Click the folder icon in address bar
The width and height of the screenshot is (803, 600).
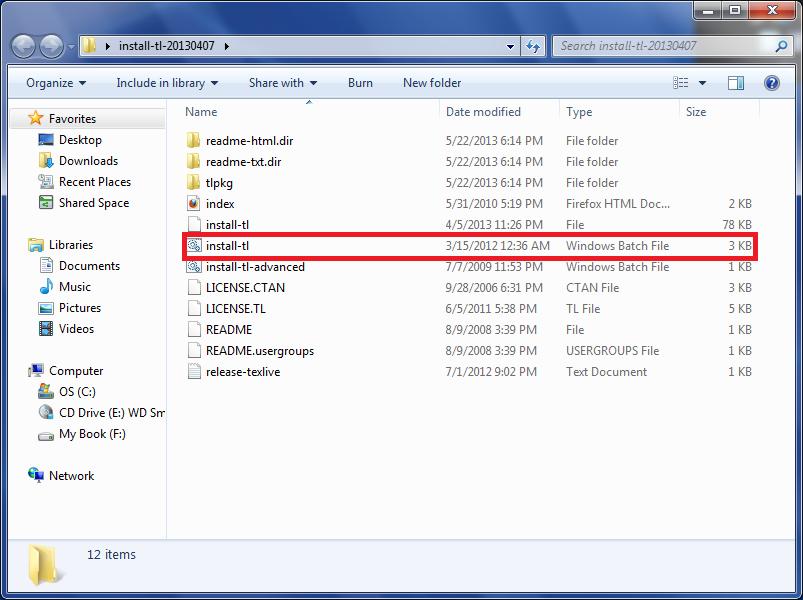click(89, 46)
